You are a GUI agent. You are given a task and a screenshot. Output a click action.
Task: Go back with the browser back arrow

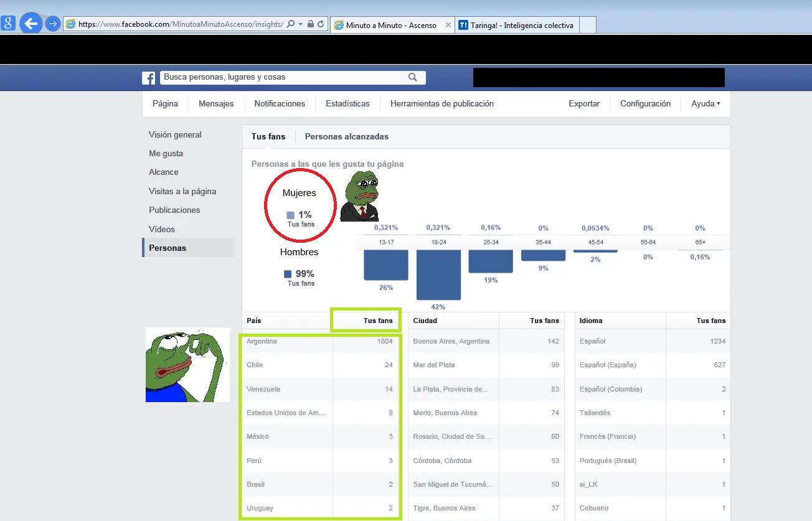(31, 24)
